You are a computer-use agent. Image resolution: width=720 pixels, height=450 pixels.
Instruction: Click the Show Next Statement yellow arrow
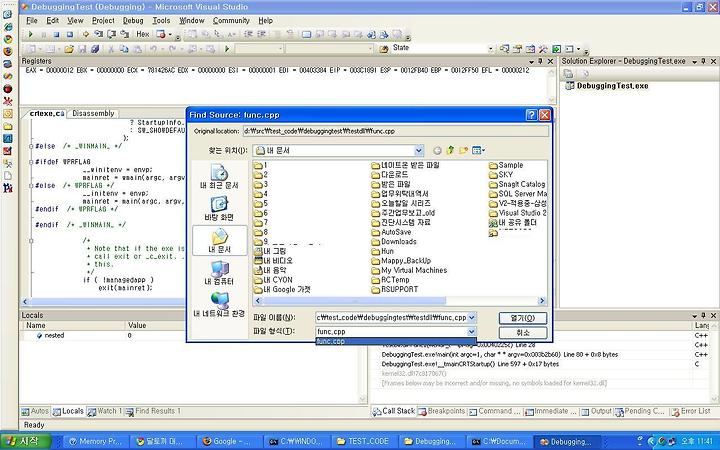click(x=85, y=34)
